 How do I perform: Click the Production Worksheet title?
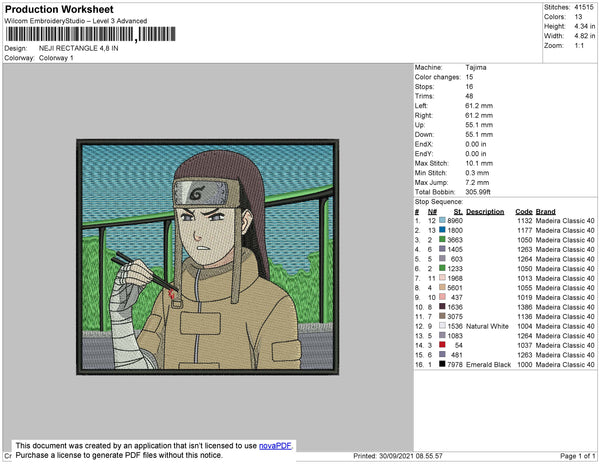tap(59, 9)
